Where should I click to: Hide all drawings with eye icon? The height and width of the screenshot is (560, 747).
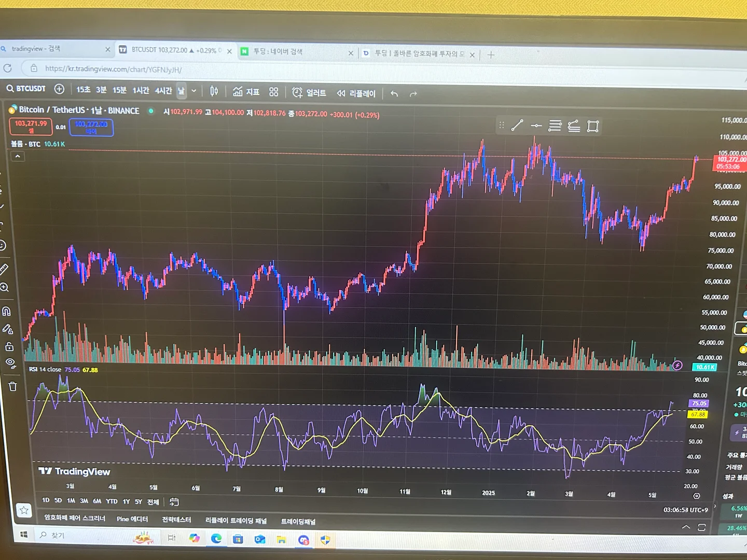pos(10,362)
